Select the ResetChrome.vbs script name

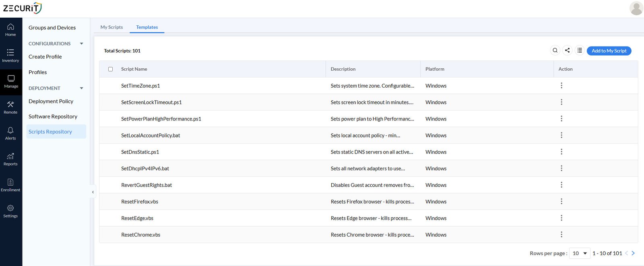coord(140,235)
